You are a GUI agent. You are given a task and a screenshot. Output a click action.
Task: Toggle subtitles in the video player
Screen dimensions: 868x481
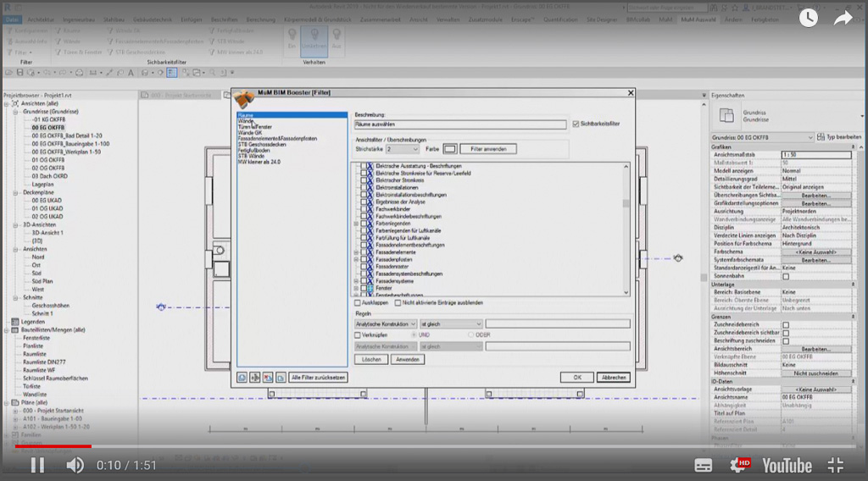click(704, 465)
